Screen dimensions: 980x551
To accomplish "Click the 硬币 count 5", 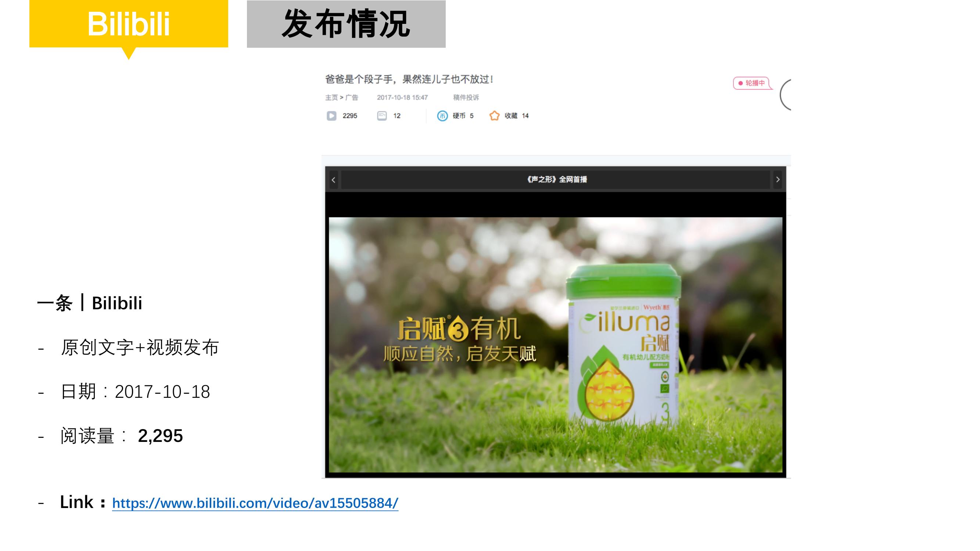I will coord(471,116).
